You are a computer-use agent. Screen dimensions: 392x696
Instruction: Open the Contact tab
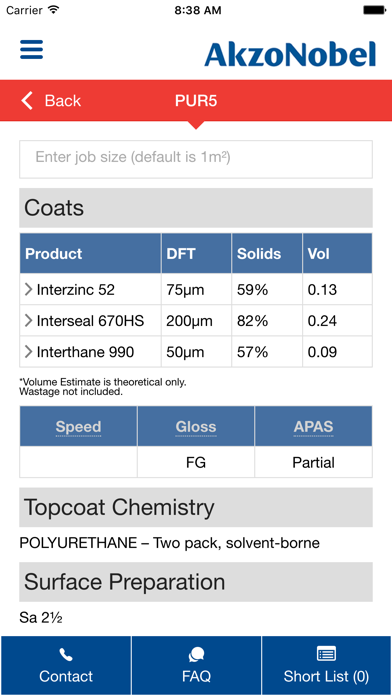click(66, 665)
